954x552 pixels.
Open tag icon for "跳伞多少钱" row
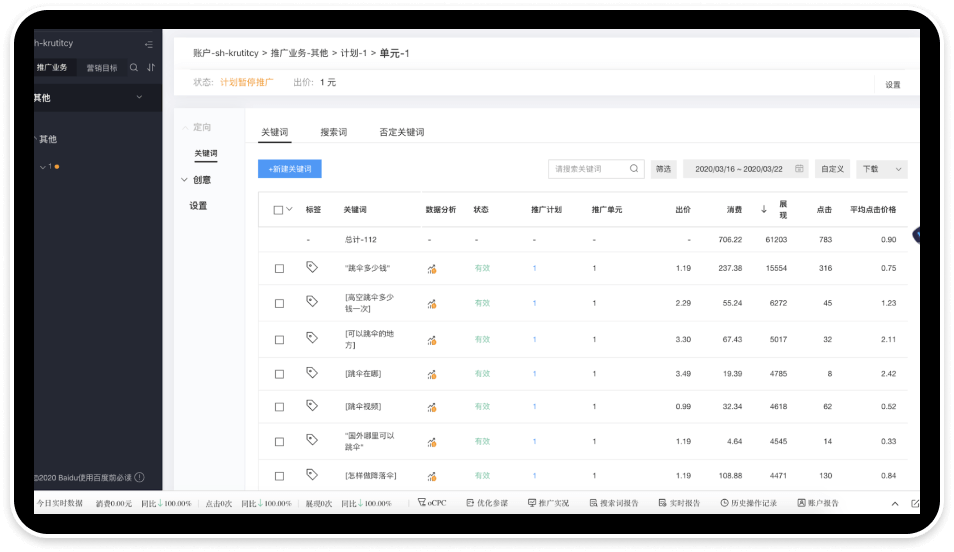[x=312, y=267]
